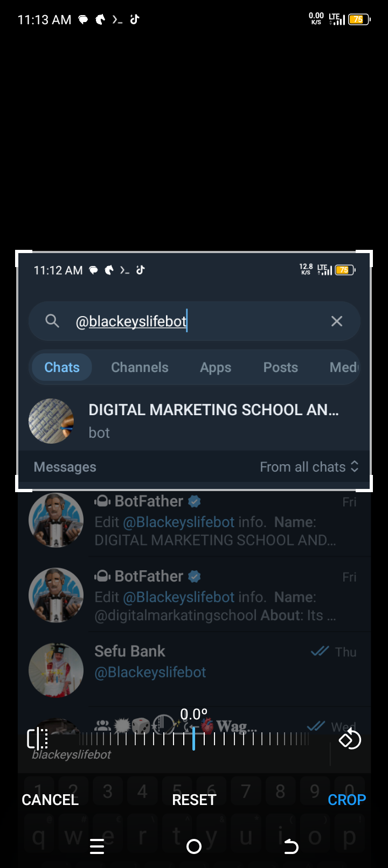Image resolution: width=388 pixels, height=868 pixels.
Task: Tap the rotation angle ruler slider
Action: click(x=194, y=739)
